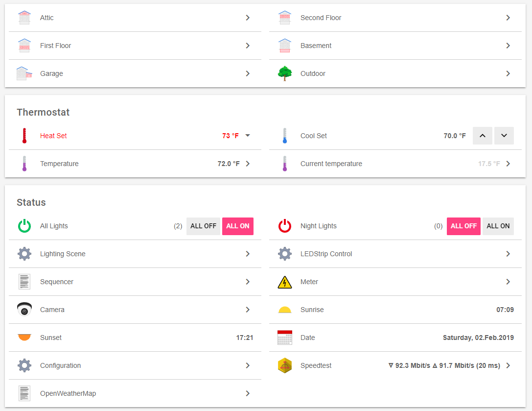Turn all lights off with ALL OFF
Image resolution: width=532 pixels, height=411 pixels.
[203, 226]
